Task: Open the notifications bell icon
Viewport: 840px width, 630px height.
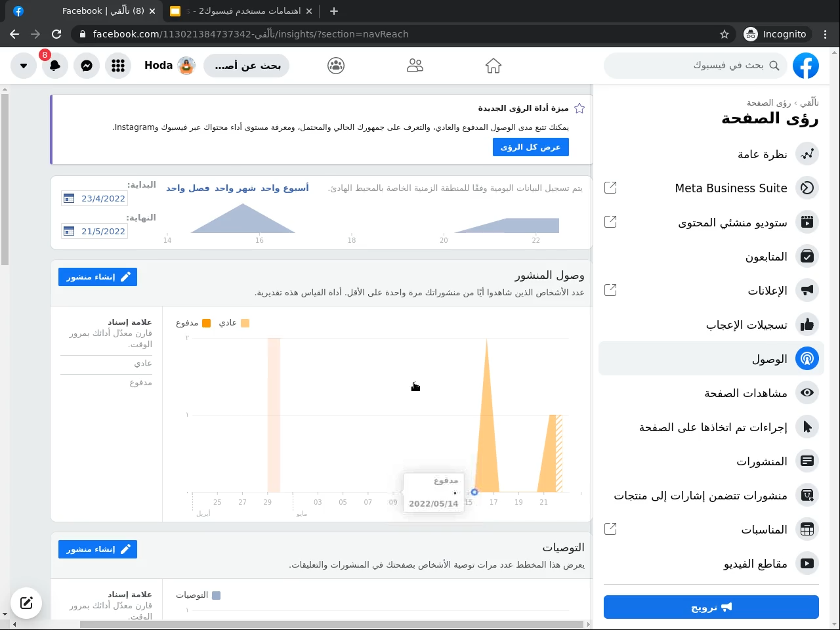Action: click(55, 66)
